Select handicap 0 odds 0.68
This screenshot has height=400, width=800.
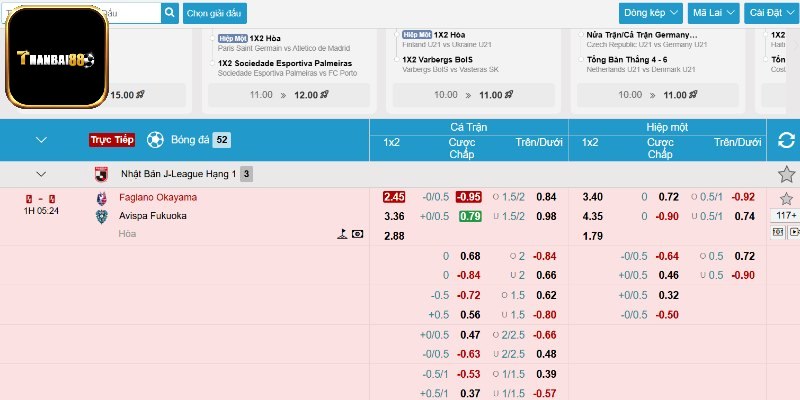[x=470, y=256]
